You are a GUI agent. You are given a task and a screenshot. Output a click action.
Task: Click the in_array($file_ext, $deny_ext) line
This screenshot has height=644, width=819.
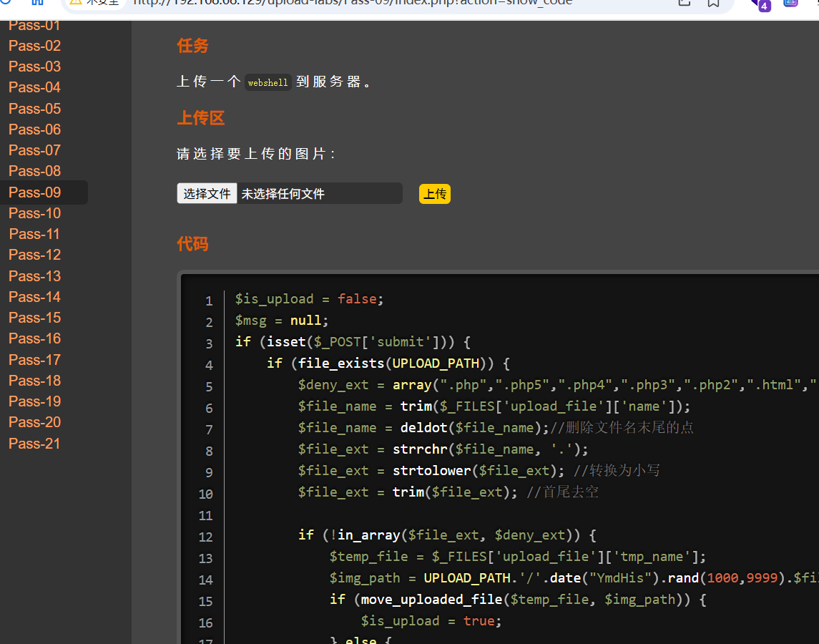pyautogui.click(x=447, y=535)
